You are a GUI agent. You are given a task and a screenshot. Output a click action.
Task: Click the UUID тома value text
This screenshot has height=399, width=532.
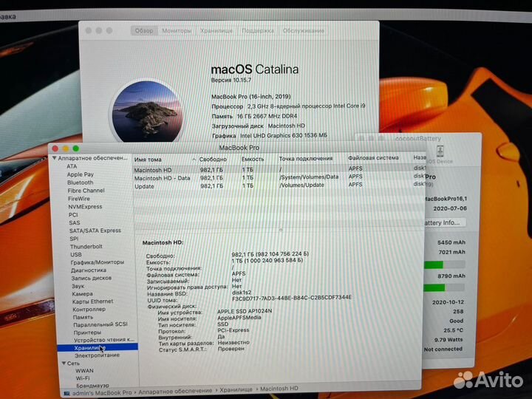[292, 298]
